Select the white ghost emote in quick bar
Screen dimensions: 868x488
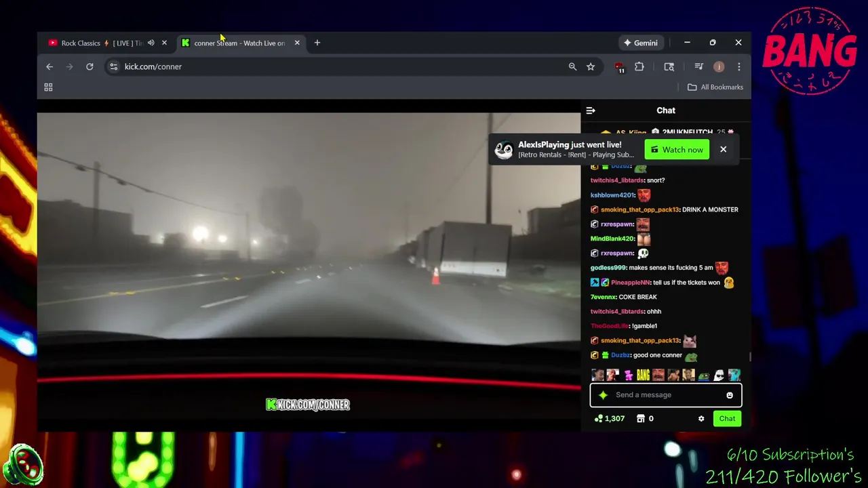pyautogui.click(x=719, y=375)
